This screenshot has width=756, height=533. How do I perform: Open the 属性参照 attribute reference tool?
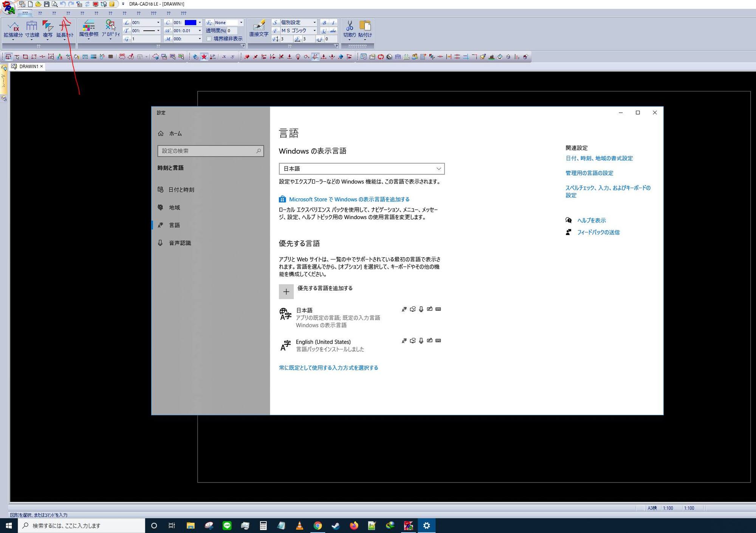[x=88, y=29]
